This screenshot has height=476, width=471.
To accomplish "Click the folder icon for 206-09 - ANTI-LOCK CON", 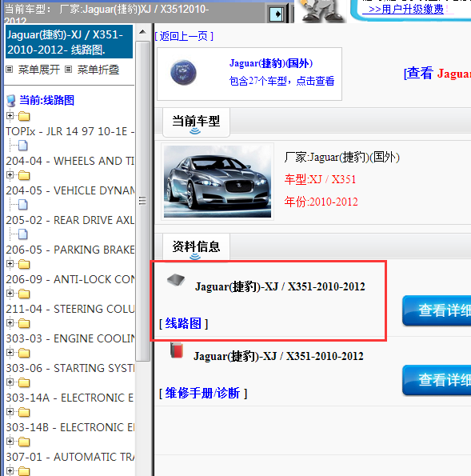I will [24, 264].
